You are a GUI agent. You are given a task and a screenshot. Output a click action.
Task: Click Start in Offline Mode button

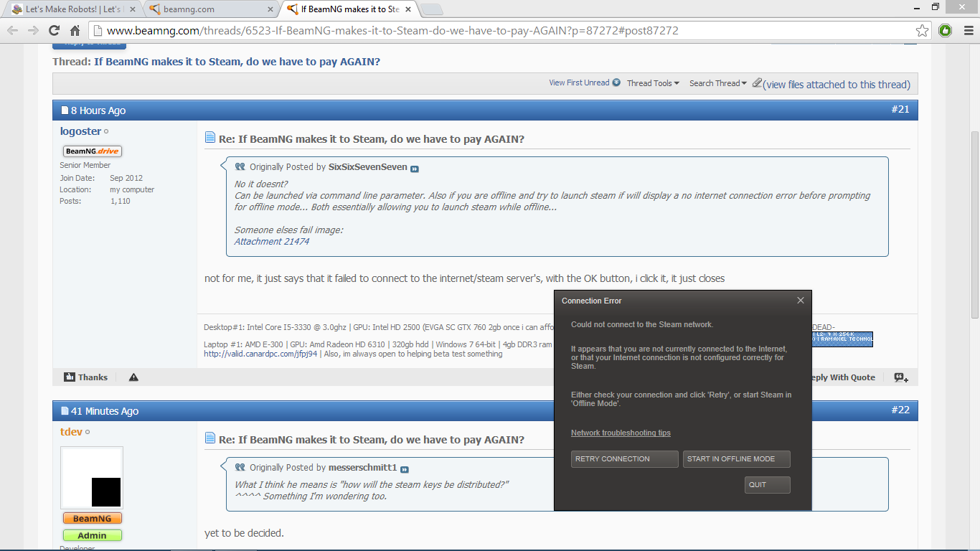pos(737,459)
